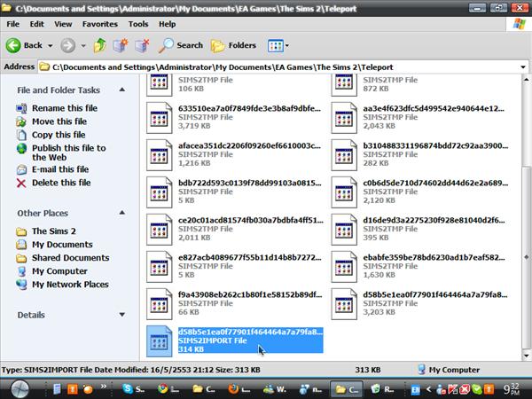Select the e827acb4089677f55b11d14b8b7272 file icon

pos(159,267)
